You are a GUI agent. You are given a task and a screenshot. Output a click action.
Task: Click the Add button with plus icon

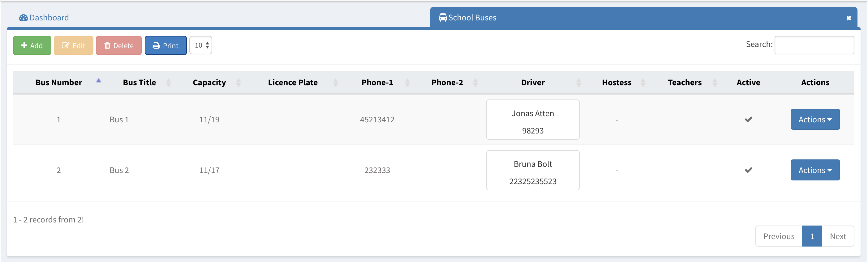[32, 45]
